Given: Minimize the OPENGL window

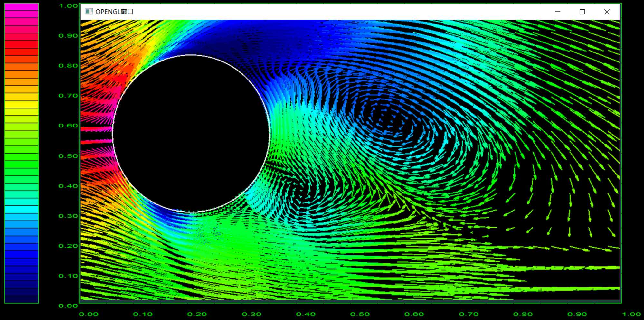Looking at the screenshot, I should click(558, 12).
